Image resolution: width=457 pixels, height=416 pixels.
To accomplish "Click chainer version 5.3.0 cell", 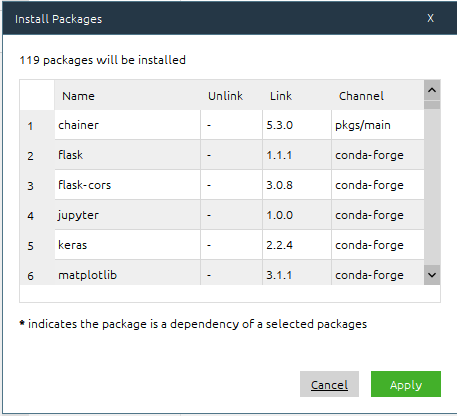I will (297, 125).
